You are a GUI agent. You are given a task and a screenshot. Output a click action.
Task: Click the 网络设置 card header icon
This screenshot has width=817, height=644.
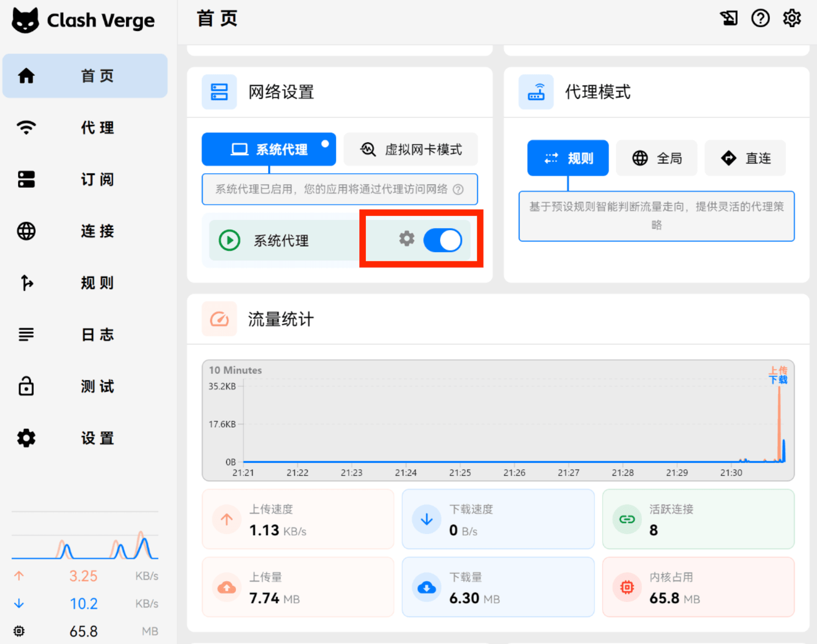click(219, 92)
